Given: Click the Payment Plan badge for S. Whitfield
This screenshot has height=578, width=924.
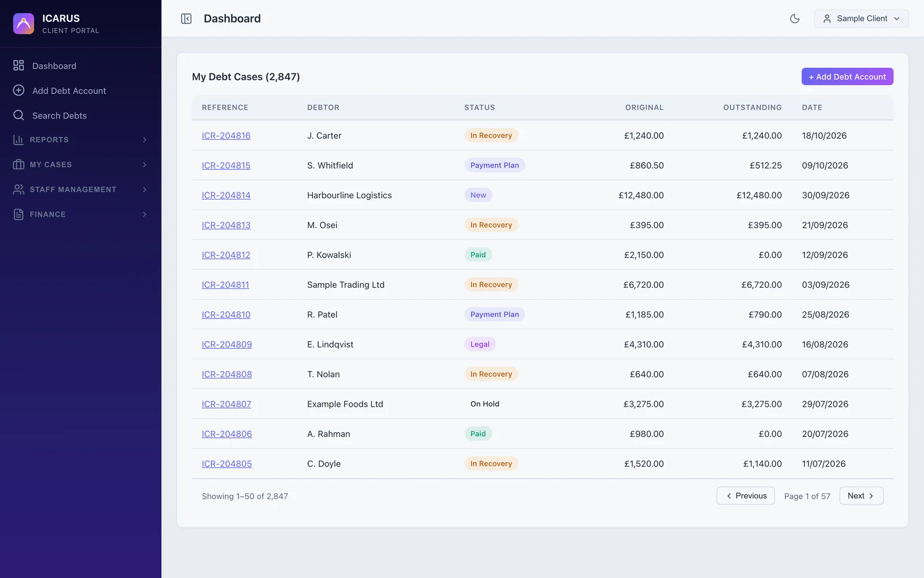Looking at the screenshot, I should (x=494, y=165).
